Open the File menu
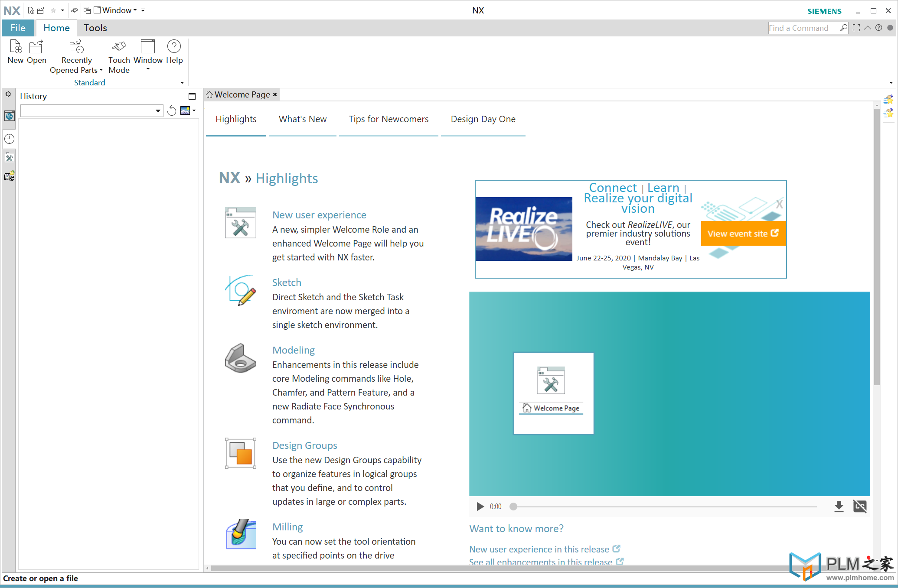This screenshot has height=588, width=898. pos(18,28)
